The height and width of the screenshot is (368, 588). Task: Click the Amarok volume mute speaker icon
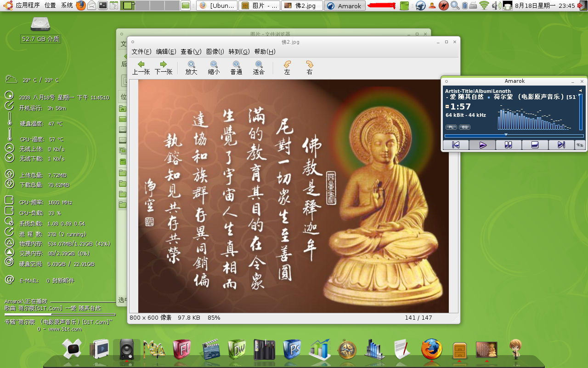(x=580, y=91)
